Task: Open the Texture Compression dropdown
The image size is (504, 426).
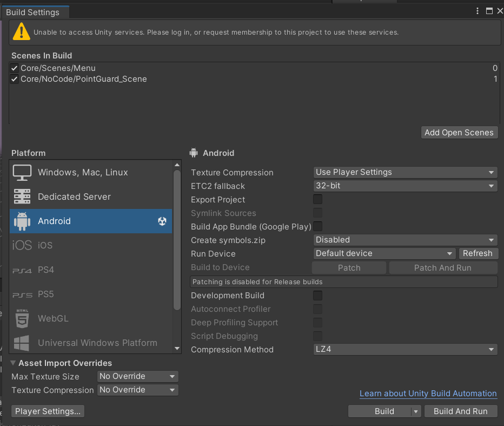Action: pyautogui.click(x=405, y=172)
